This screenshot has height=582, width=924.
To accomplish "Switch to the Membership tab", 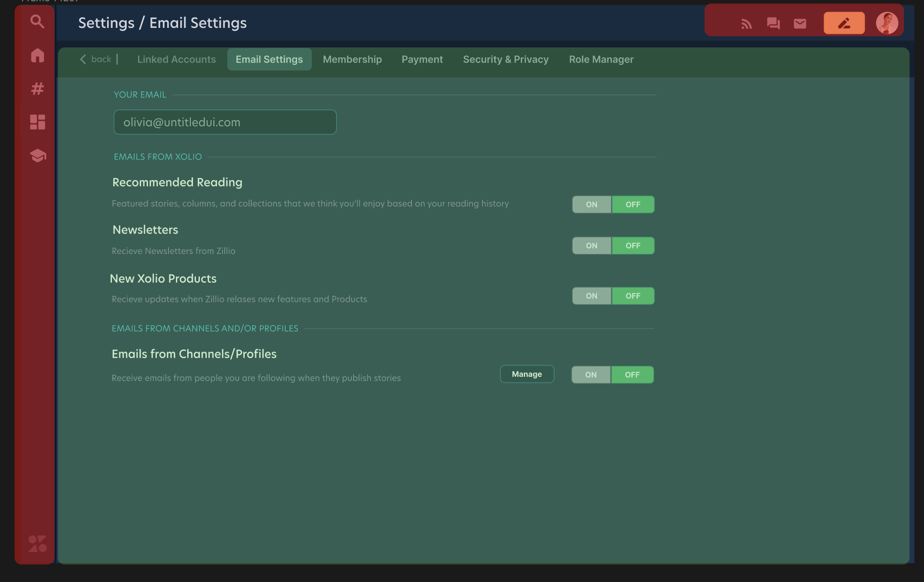I will (352, 59).
